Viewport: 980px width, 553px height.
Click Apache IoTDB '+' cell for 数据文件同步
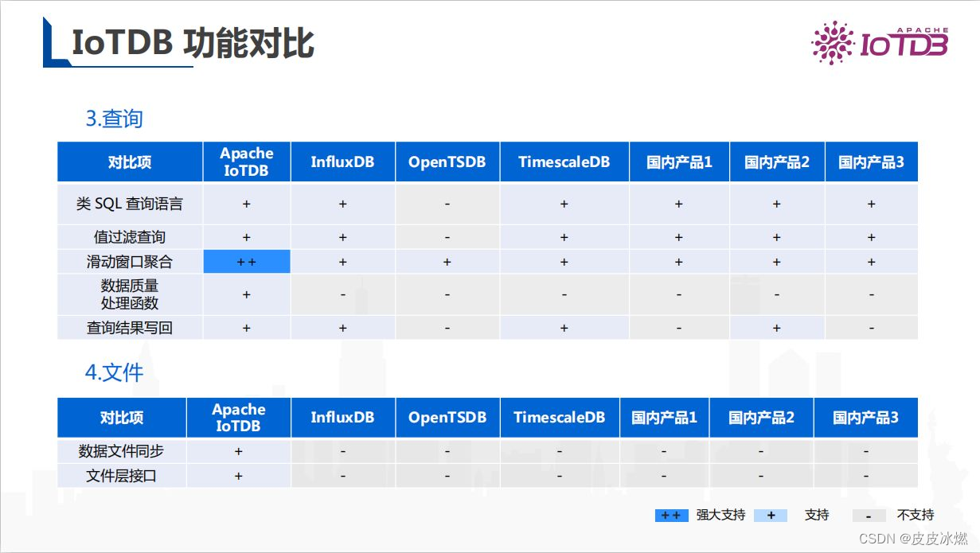click(x=239, y=451)
